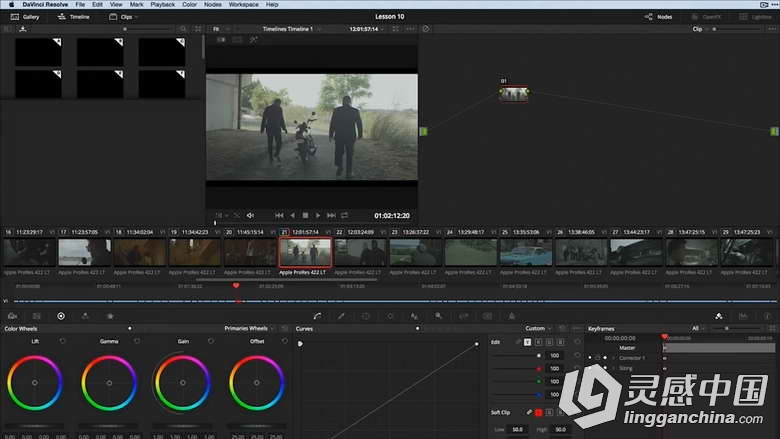The image size is (780, 439).
Task: Reset the Offset wheel
Action: 285,341
